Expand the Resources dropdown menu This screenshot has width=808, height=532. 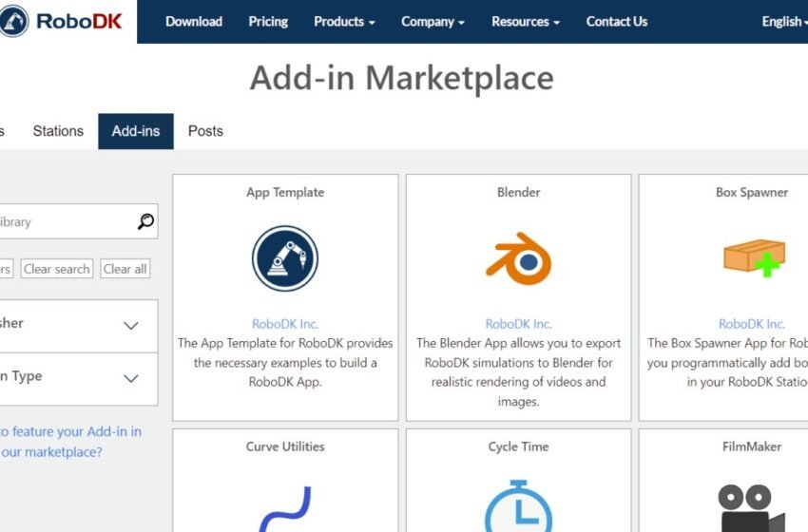tap(525, 22)
